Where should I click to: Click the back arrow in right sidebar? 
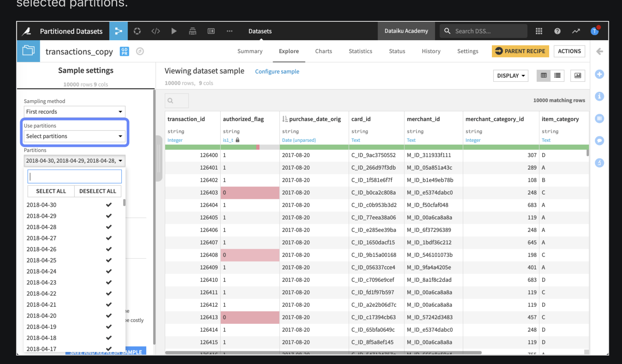(x=599, y=51)
